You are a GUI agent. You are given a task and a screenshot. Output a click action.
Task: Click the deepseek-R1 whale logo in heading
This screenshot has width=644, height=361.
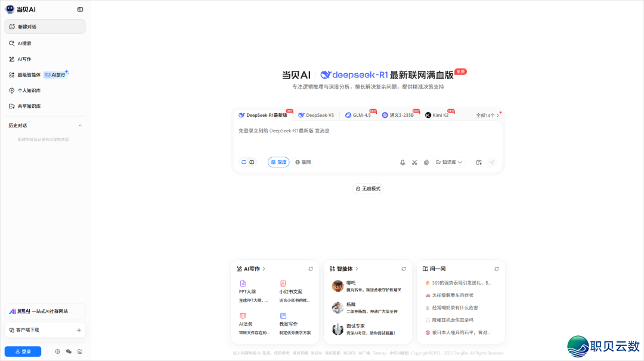[x=326, y=74]
